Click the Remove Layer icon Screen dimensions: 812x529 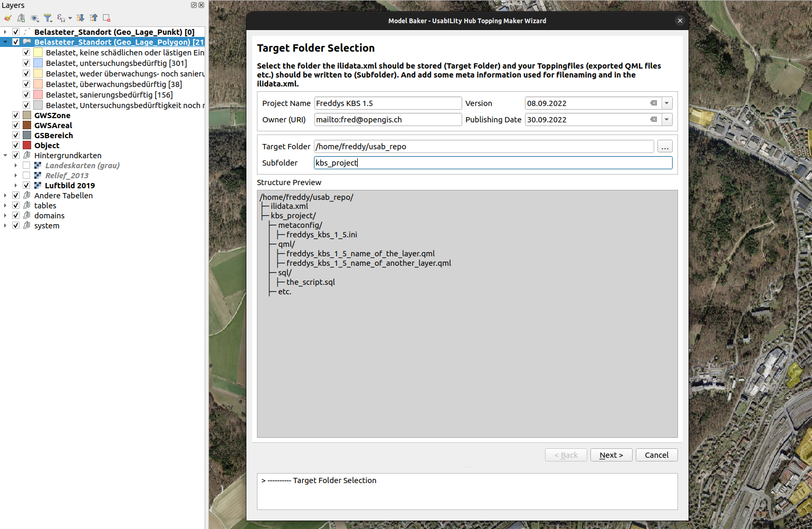click(x=107, y=18)
